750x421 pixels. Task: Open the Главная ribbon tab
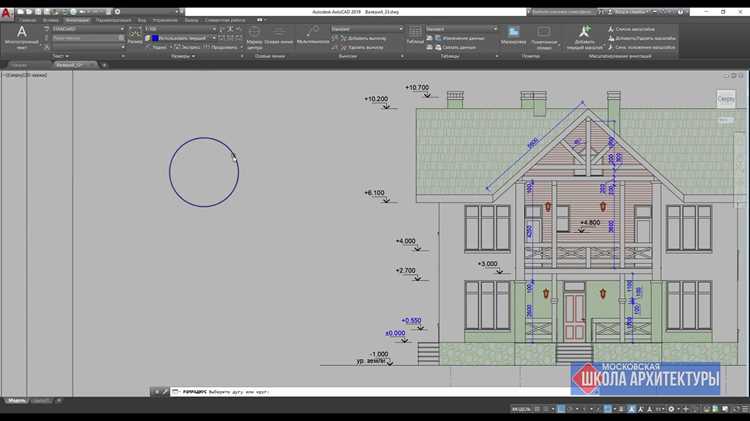28,20
